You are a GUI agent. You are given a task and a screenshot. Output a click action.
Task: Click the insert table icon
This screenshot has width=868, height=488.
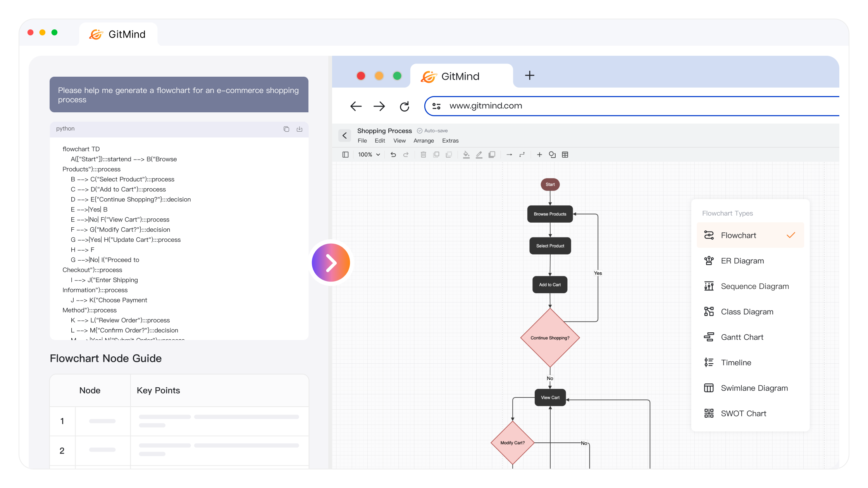tap(565, 155)
